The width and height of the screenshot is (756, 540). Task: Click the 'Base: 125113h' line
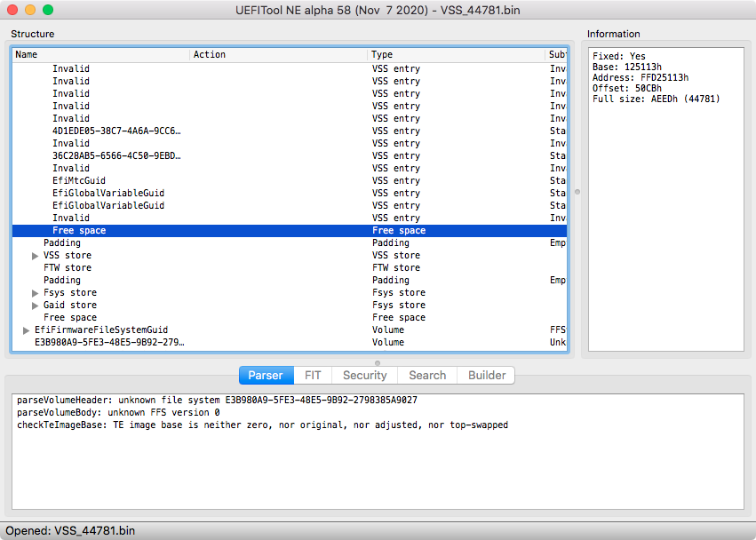coord(627,67)
